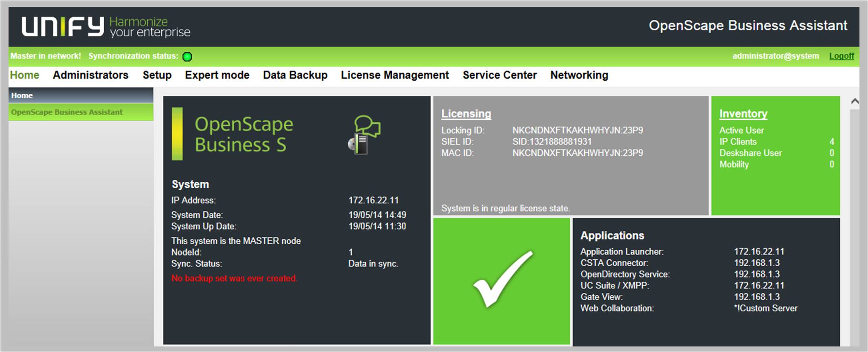
Task: Click the OpenScape Business Assistant header title
Action: pos(748,26)
